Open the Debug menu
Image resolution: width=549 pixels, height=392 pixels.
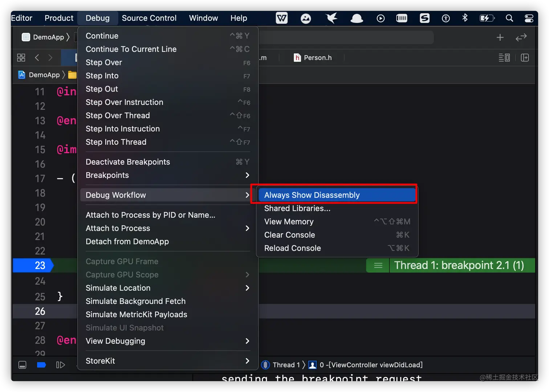coord(98,18)
